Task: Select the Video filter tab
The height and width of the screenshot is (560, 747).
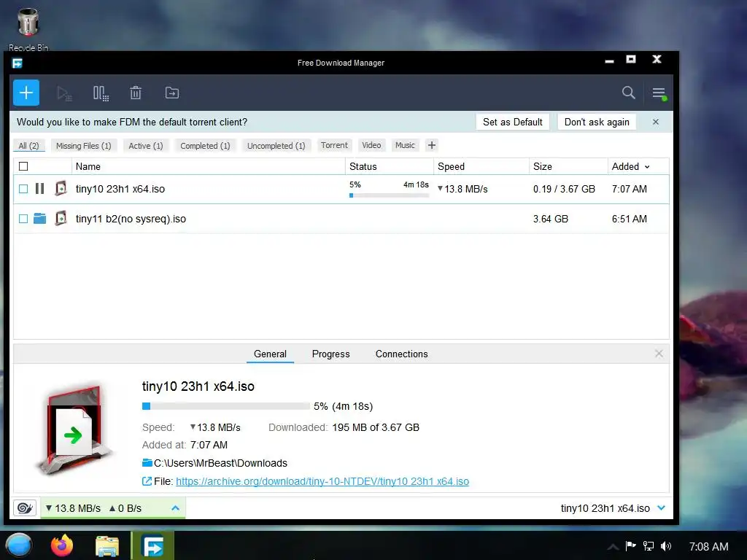Action: pyautogui.click(x=371, y=145)
